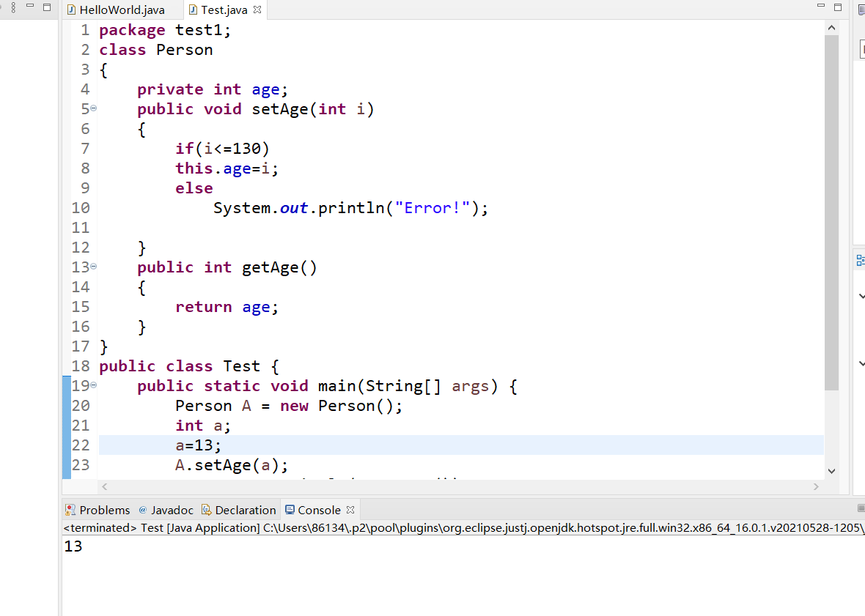Click the 'A.setAge(a);' call

tap(232, 466)
